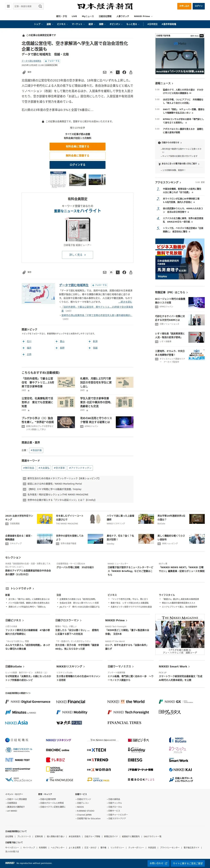Click the paperclip save icon under headline

pos(24,72)
